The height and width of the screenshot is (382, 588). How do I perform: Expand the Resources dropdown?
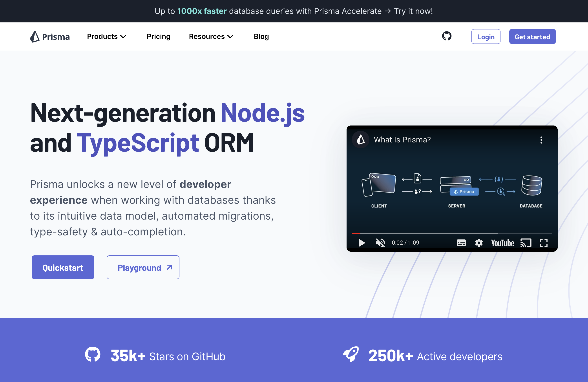click(211, 36)
